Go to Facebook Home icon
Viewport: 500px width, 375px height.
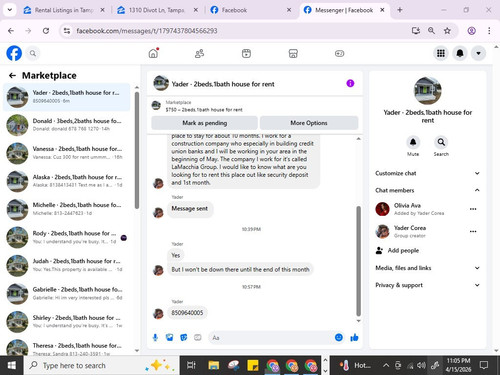pos(153,53)
